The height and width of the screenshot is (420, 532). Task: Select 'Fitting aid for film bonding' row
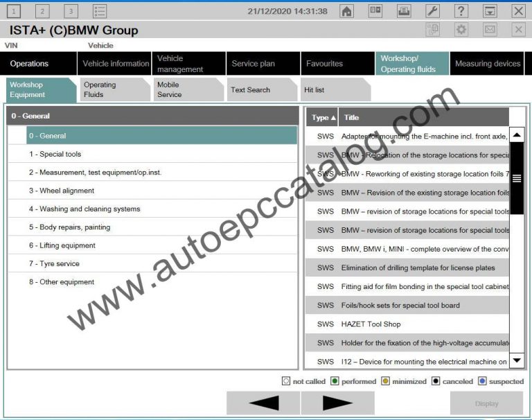click(x=407, y=286)
